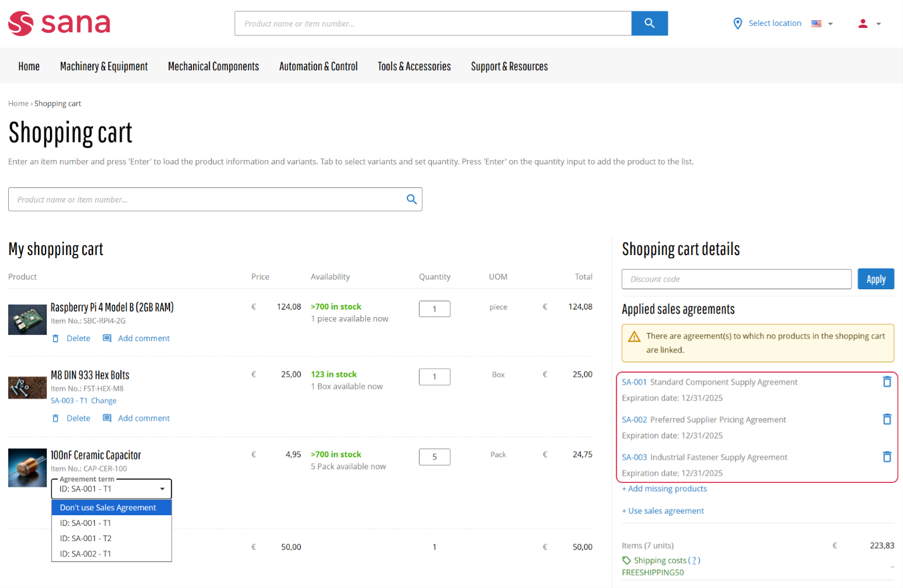Click the blue header search magnifier button
Viewport: 903px width, 588px height.
[x=649, y=23]
